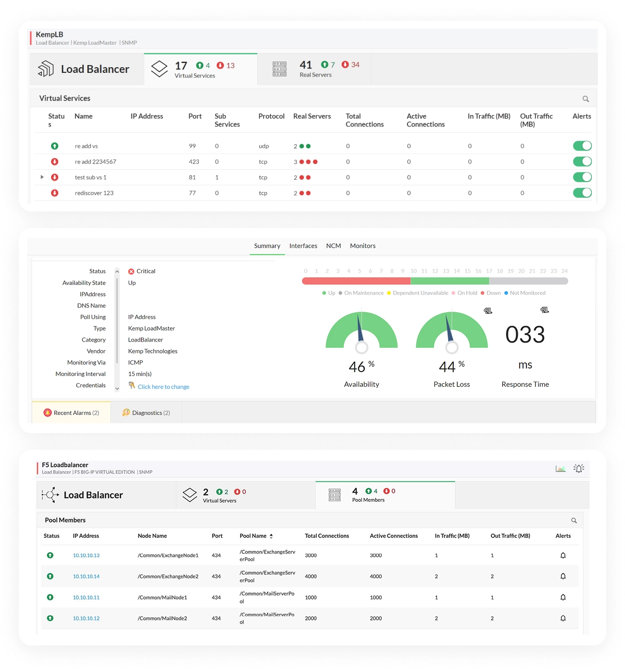The height and width of the screenshot is (672, 625).
Task: Click the export icon above the Availability gauge
Action: pos(488,310)
